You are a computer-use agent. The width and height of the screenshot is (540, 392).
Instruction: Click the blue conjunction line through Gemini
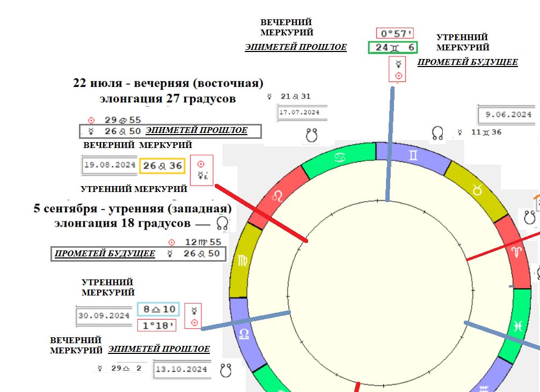coord(390,145)
